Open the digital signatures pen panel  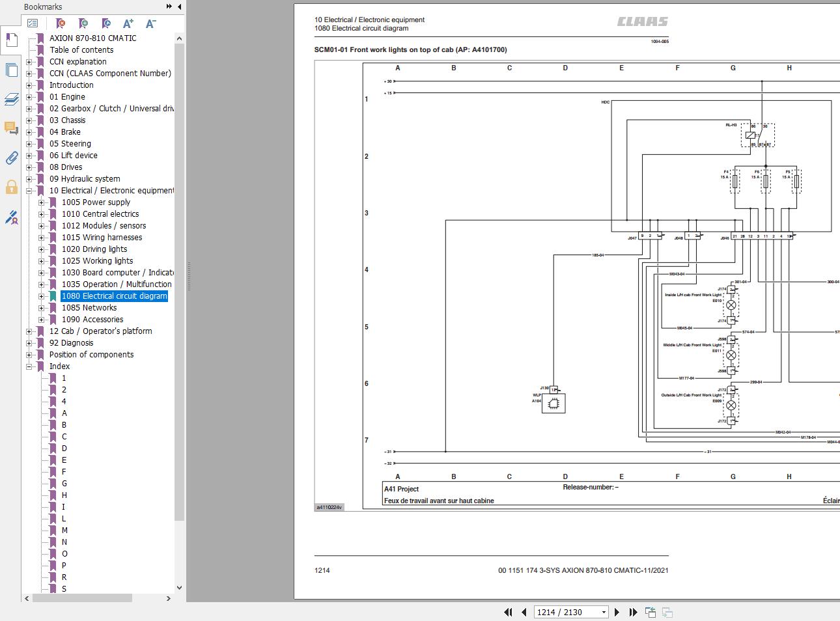[11, 217]
